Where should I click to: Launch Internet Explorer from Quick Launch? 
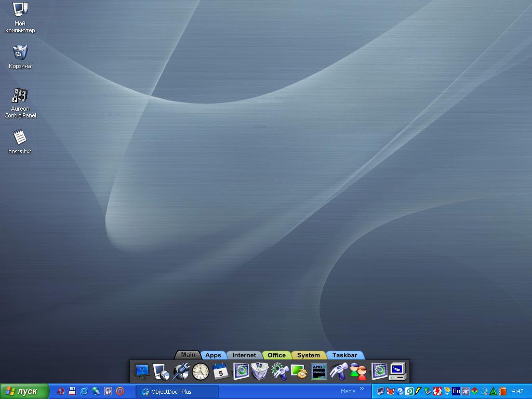pos(84,391)
